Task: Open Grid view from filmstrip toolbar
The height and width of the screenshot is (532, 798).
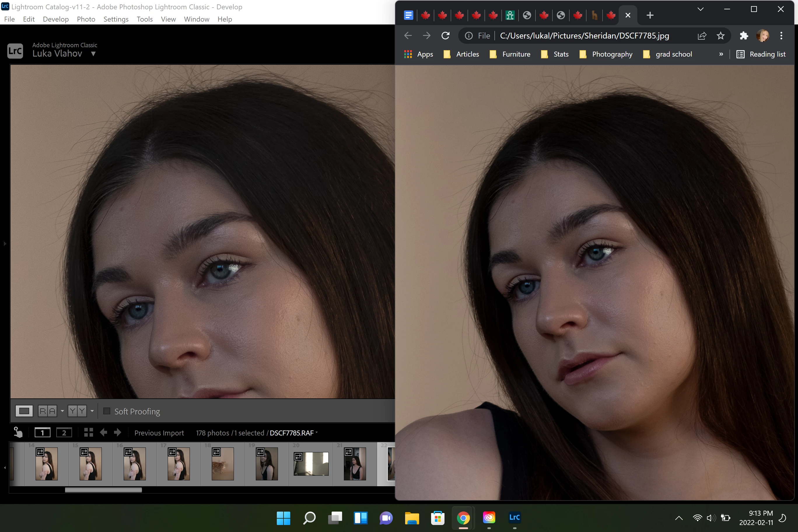Action: coord(89,433)
